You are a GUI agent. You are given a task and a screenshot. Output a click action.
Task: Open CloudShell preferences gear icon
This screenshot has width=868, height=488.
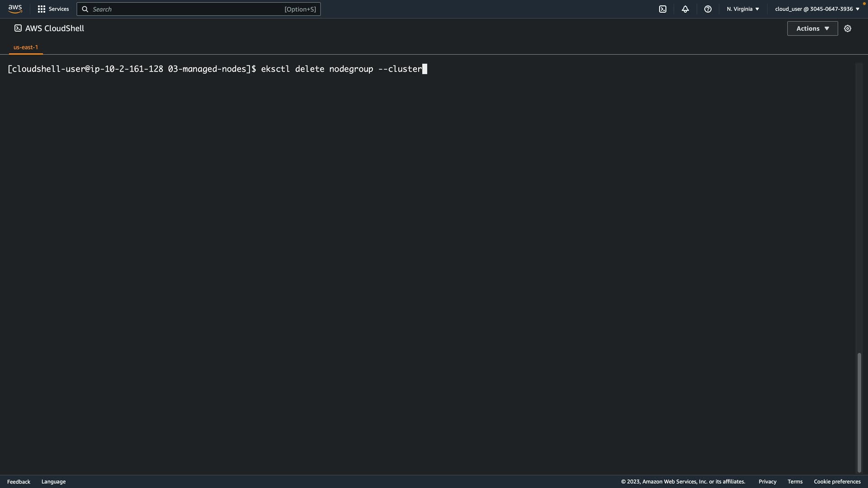pos(848,28)
